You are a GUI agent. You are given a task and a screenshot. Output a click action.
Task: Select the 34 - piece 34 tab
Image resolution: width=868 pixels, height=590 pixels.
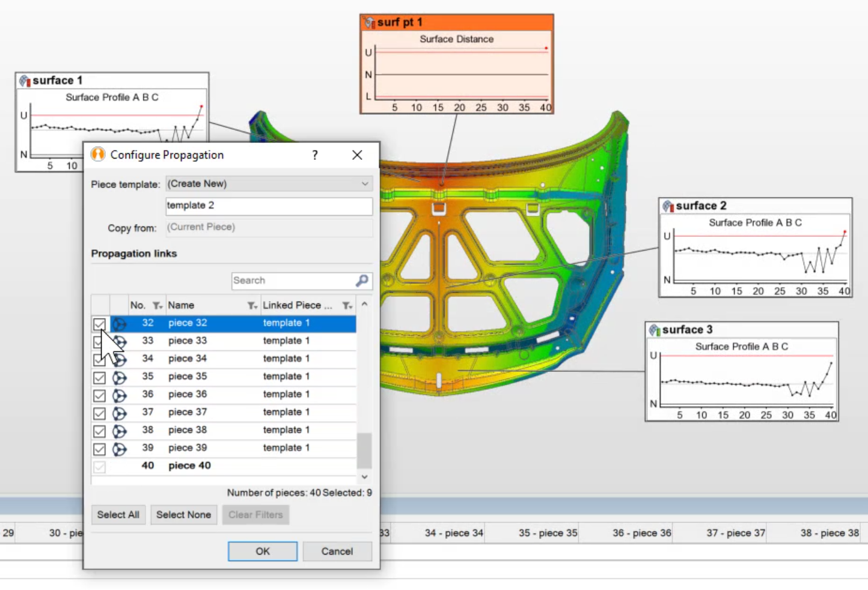454,533
